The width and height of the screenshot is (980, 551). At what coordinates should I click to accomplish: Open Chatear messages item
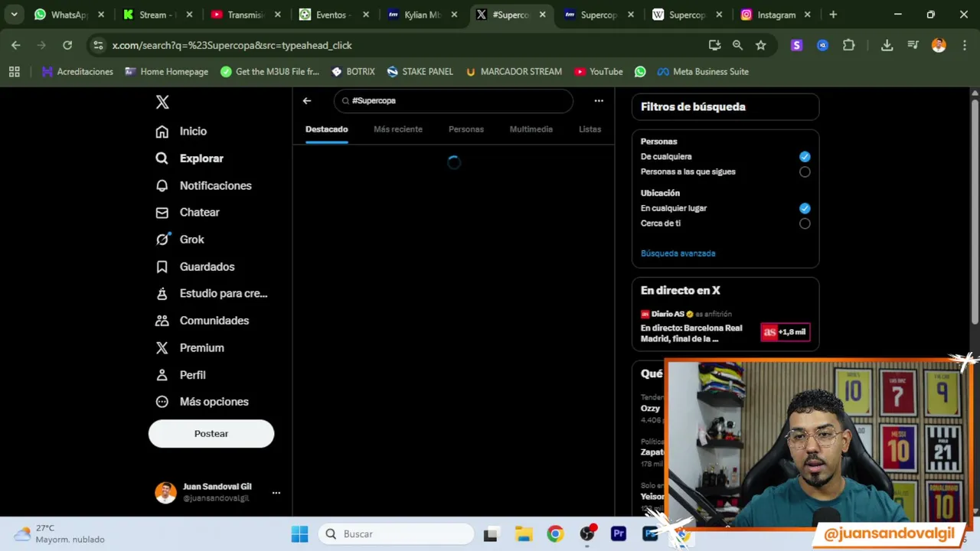(188, 212)
